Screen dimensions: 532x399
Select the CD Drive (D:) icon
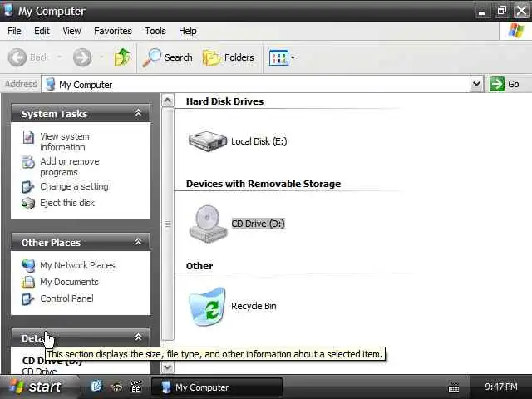click(x=208, y=224)
